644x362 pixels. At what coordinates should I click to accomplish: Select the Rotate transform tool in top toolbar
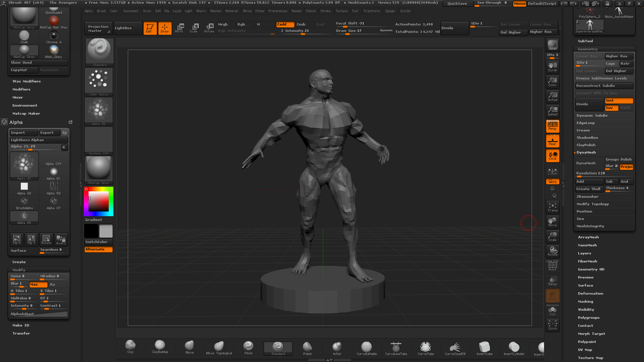(x=209, y=28)
